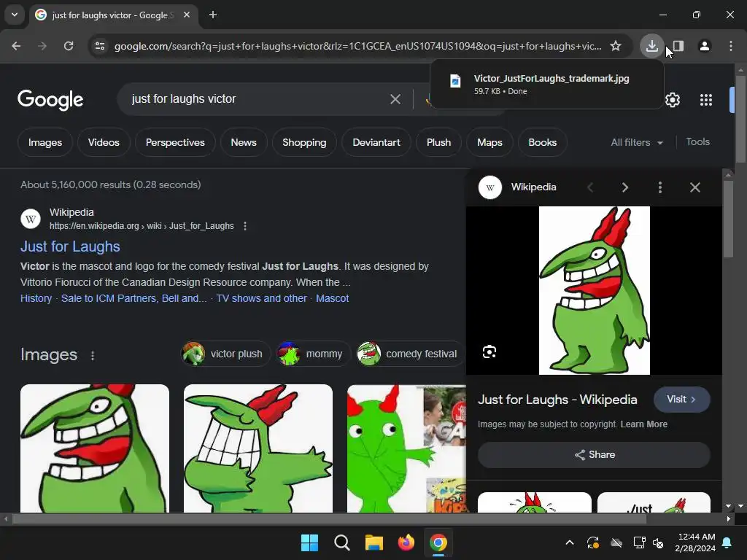Click the large Victor preview image
Screen dimensions: 747x560
(594, 290)
